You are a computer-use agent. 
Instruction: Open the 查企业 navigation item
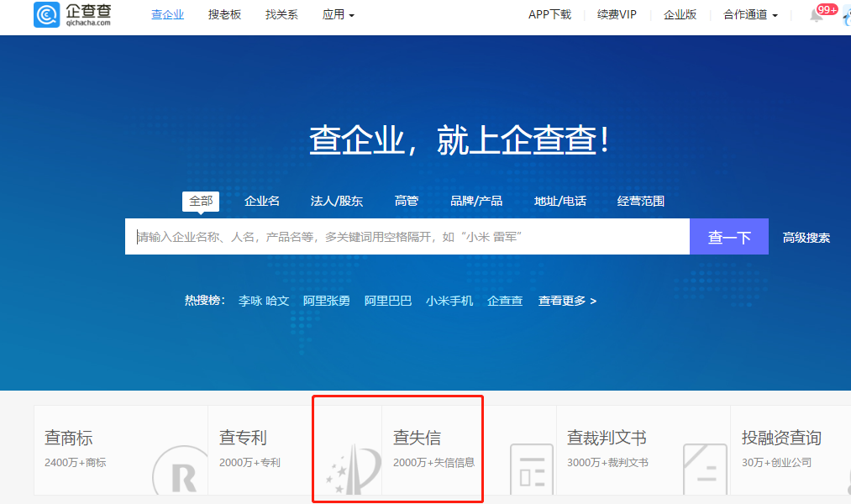coord(168,14)
